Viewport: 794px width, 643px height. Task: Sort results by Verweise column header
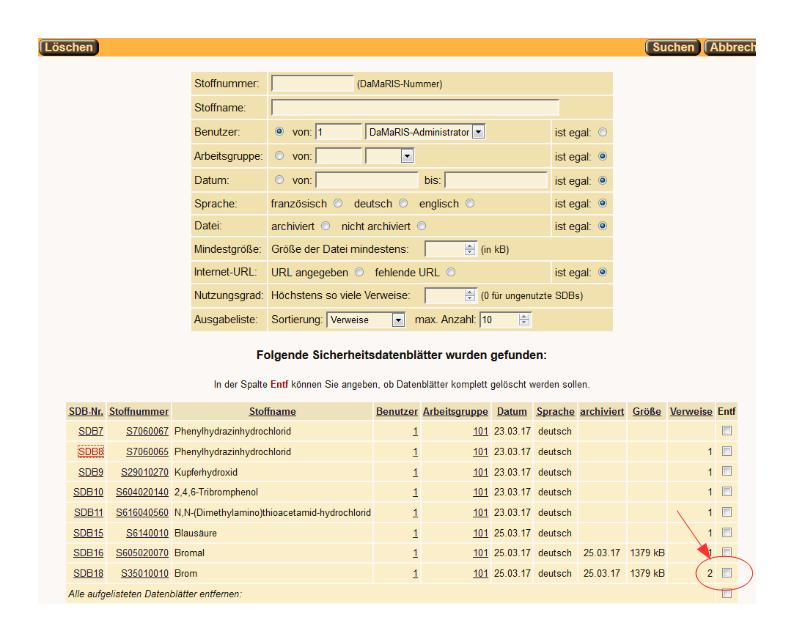(x=691, y=412)
